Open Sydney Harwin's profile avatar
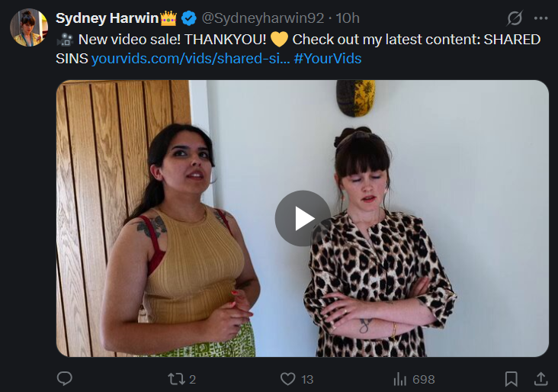 (x=29, y=27)
